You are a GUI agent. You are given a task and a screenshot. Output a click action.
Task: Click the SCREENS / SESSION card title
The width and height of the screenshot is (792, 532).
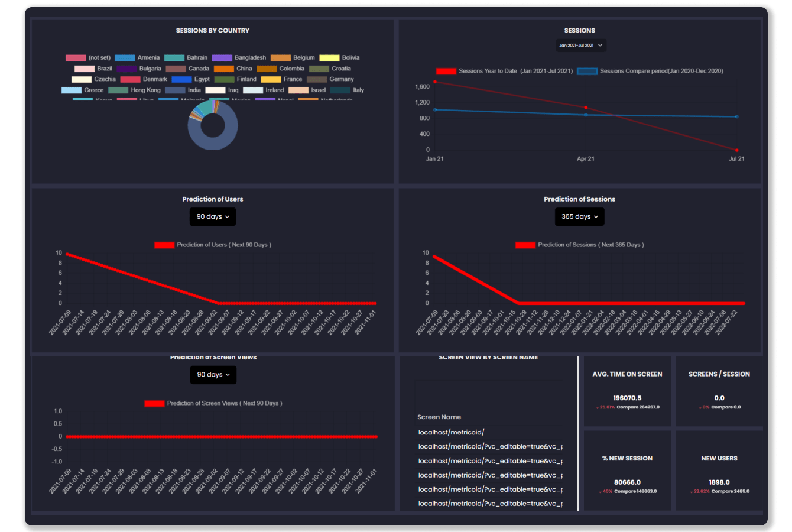coord(719,374)
